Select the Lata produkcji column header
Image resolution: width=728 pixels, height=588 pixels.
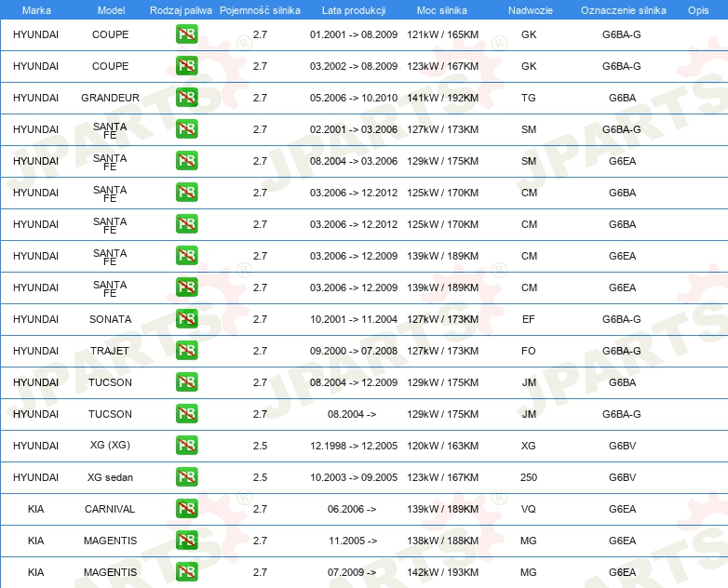(x=354, y=10)
